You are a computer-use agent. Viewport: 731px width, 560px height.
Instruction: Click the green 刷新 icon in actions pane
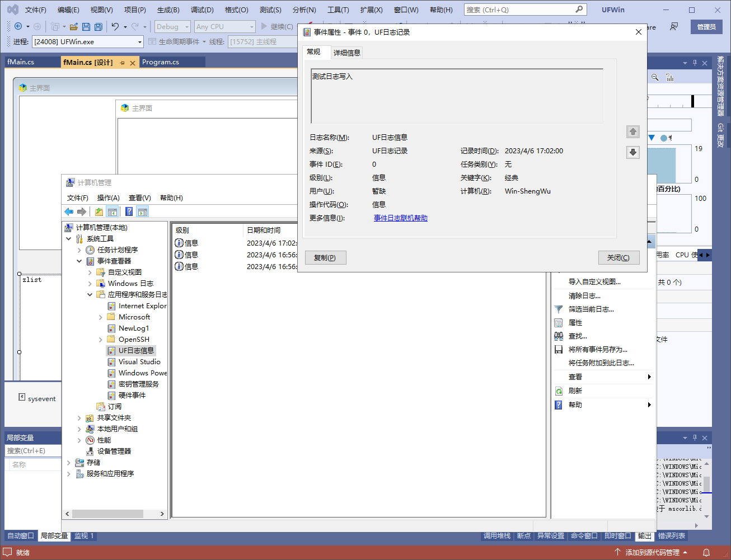pos(559,391)
